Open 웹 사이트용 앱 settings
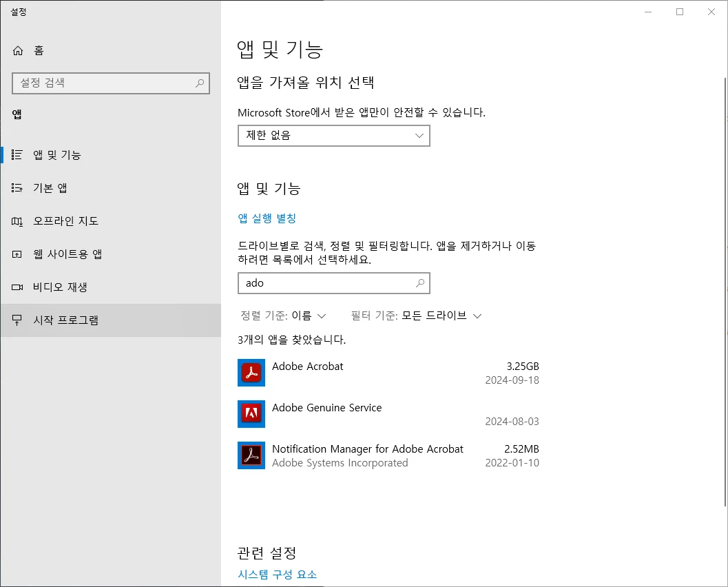The width and height of the screenshot is (728, 587). tap(110, 254)
